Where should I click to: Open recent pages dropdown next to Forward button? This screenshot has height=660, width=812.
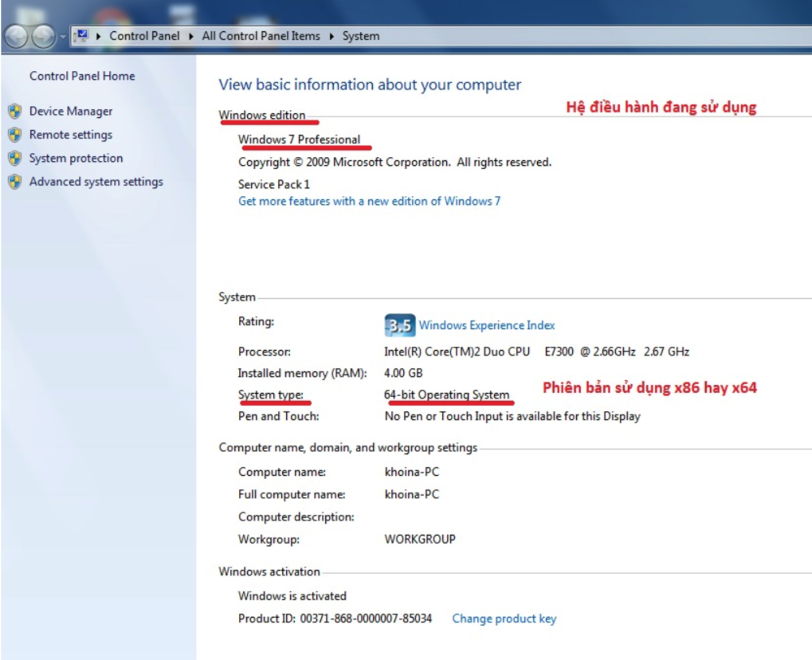63,37
